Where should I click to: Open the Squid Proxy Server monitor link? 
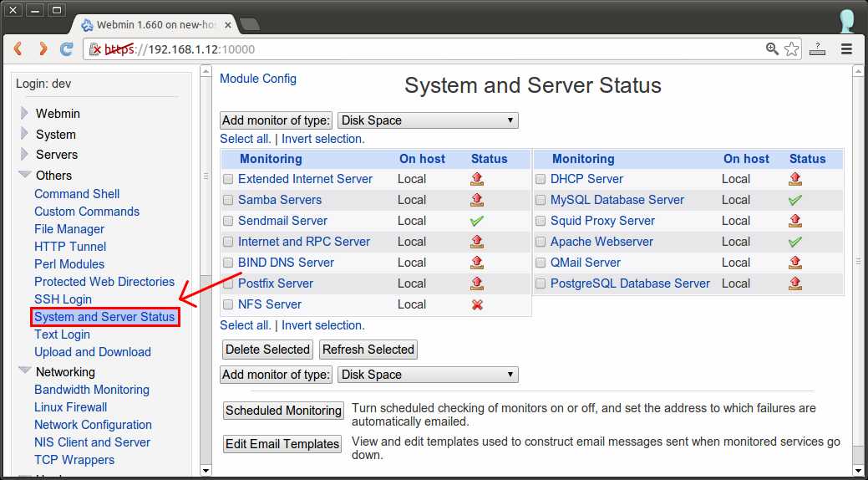(602, 221)
